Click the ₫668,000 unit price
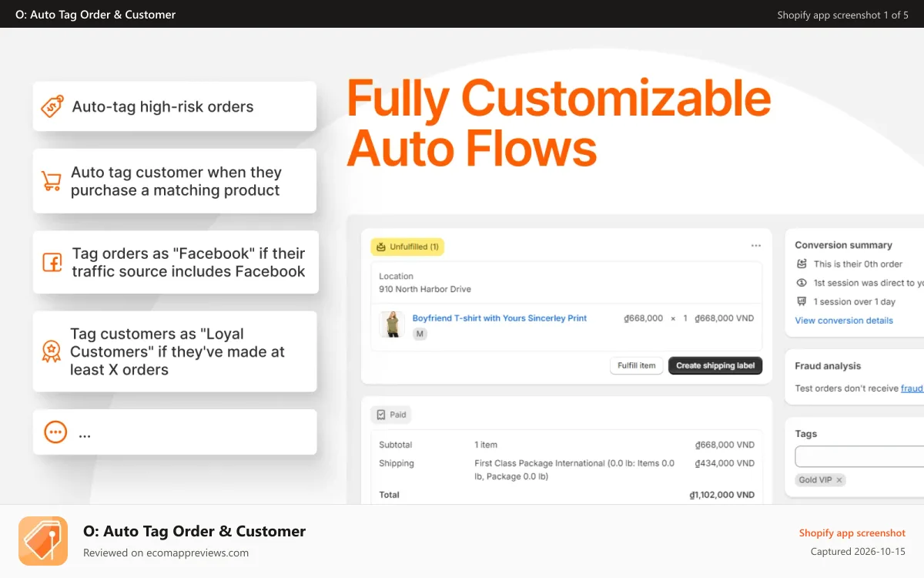Viewport: 924px width, 578px height. pos(643,318)
